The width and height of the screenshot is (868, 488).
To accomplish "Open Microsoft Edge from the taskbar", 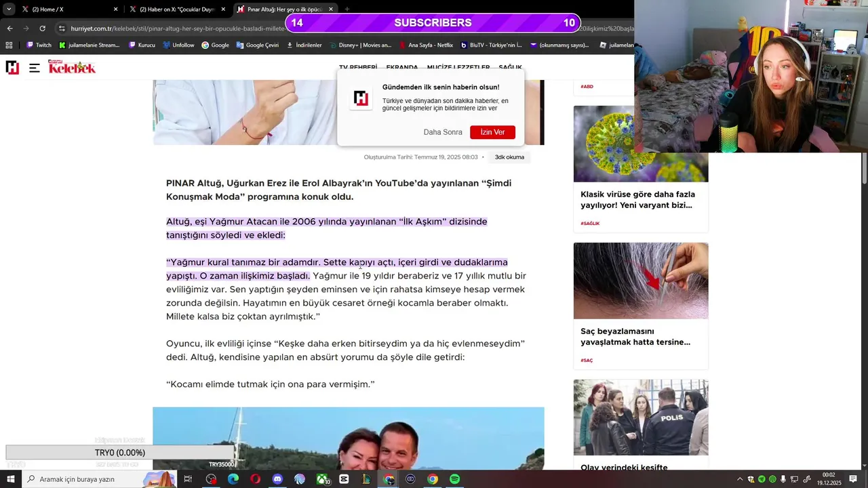I will [x=233, y=479].
